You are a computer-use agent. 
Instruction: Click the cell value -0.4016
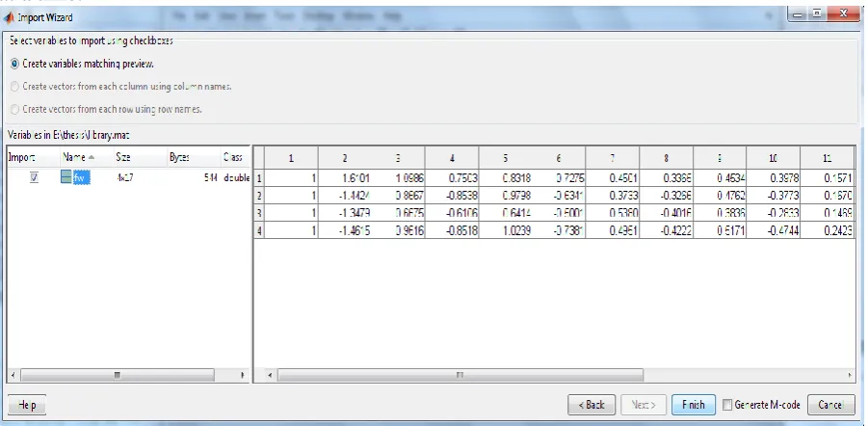pyautogui.click(x=666, y=212)
